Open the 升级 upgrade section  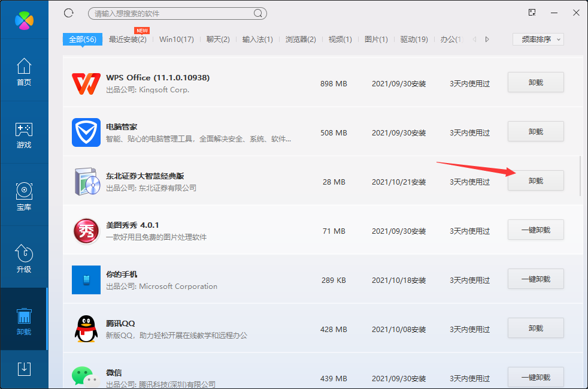pyautogui.click(x=24, y=259)
